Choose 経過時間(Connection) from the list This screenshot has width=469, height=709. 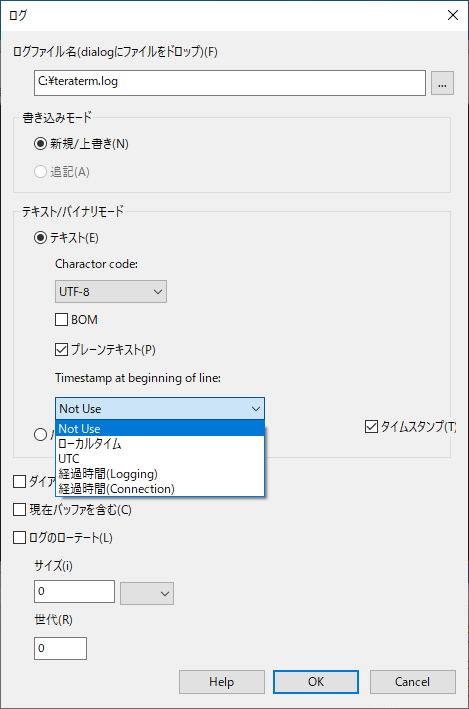pyautogui.click(x=160, y=489)
